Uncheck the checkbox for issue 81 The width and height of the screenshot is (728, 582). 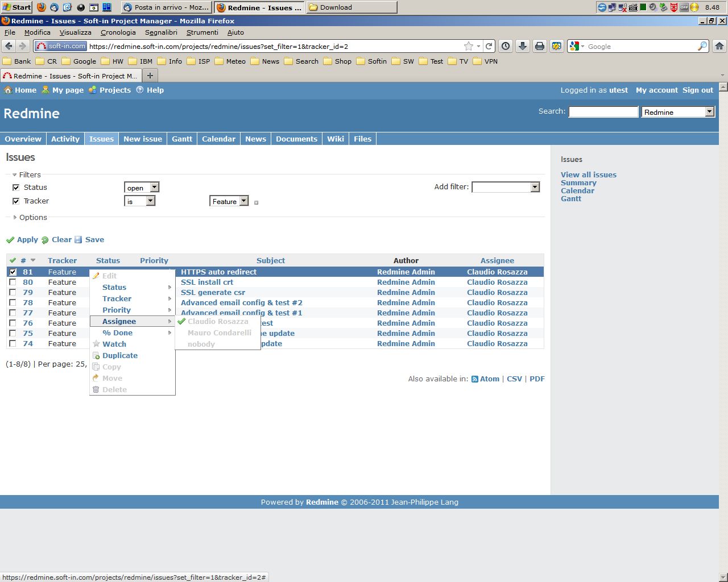click(x=13, y=272)
